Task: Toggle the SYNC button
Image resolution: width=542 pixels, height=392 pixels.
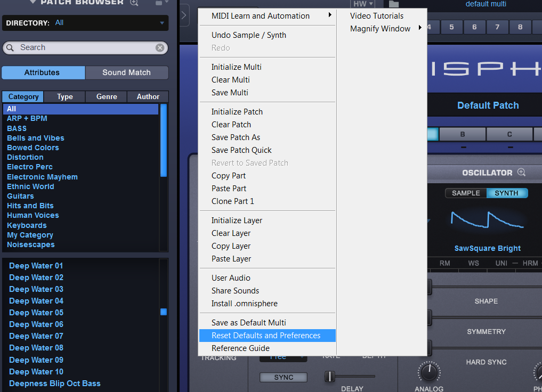Action: [284, 378]
